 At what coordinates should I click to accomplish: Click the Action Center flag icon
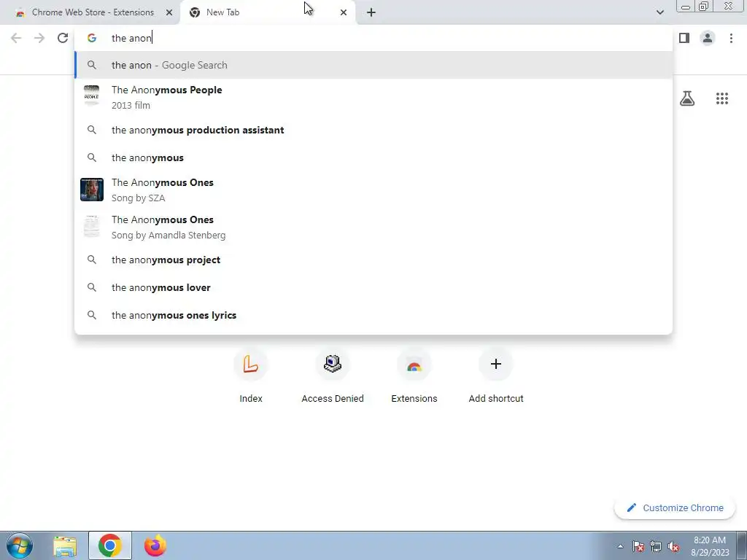coord(638,546)
